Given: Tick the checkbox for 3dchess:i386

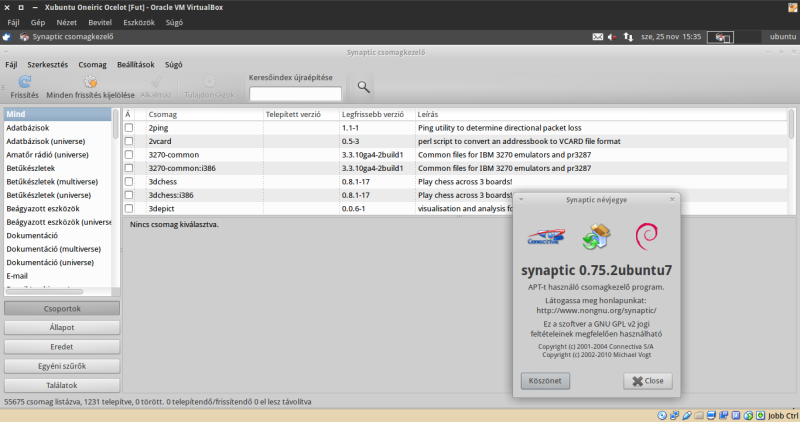Looking at the screenshot, I should (x=129, y=195).
